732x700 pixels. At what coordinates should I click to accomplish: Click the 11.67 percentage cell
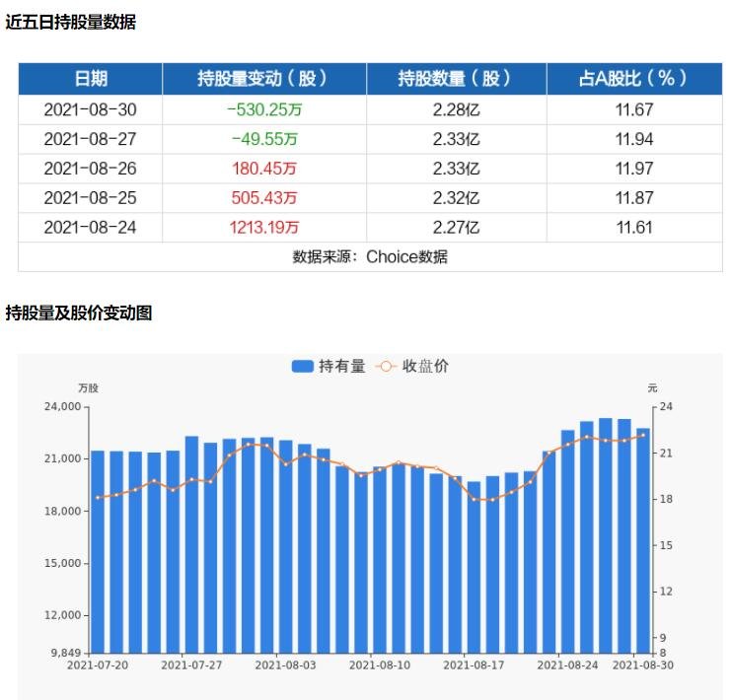(634, 109)
